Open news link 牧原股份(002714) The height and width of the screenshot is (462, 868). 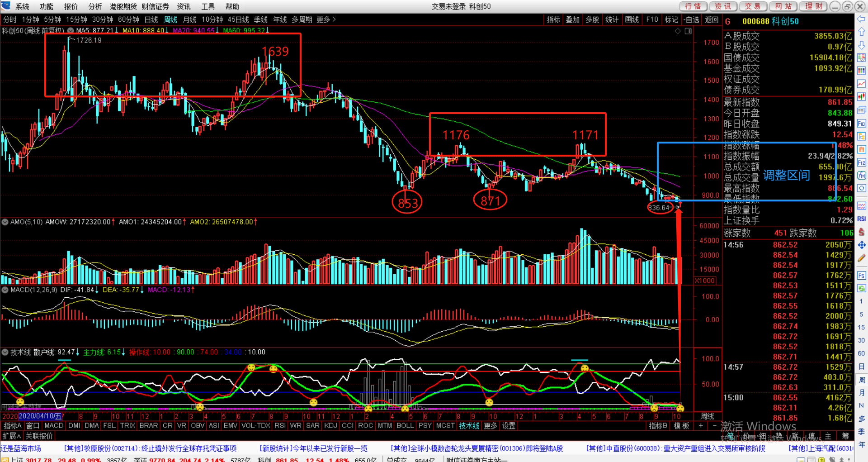(151, 448)
